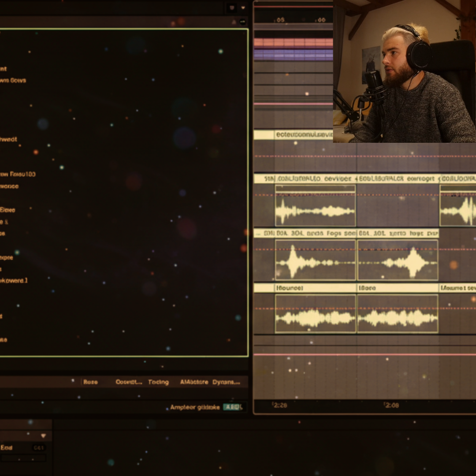Viewport: 476px width, 476px height.
Task: Click the purple clip bar below the pink bar
Action: 293,55
